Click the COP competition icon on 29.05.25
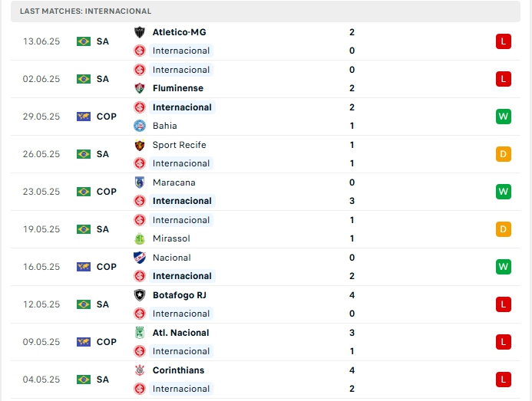The image size is (532, 401). point(84,117)
